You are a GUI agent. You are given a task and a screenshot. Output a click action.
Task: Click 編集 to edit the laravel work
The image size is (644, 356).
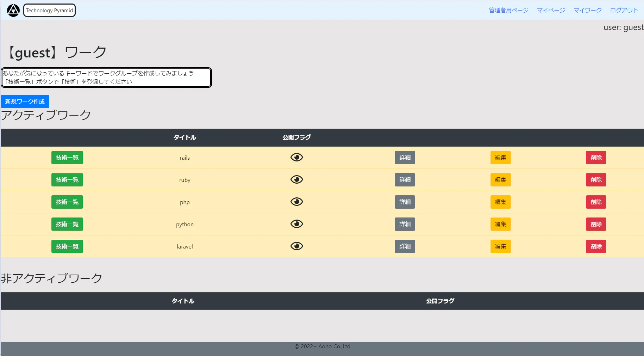pos(501,246)
